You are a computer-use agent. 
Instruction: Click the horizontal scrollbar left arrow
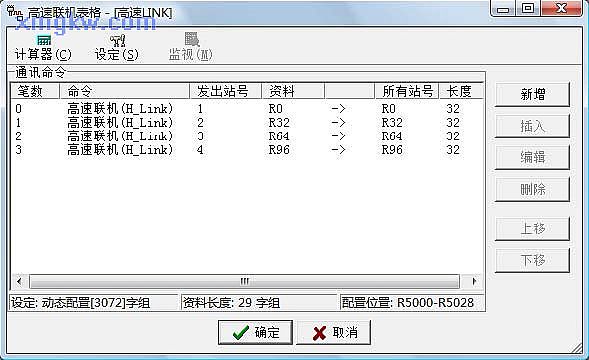point(19,281)
